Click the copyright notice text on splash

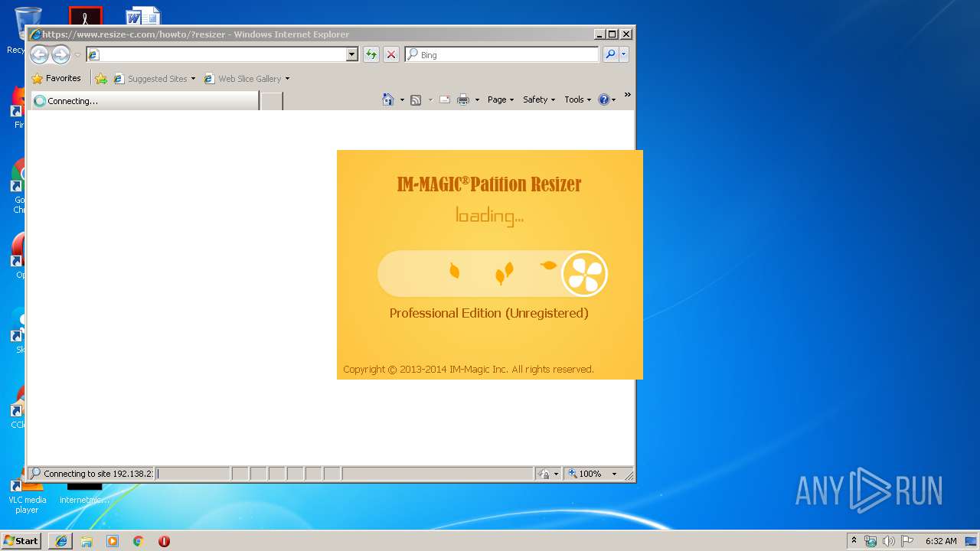(469, 369)
